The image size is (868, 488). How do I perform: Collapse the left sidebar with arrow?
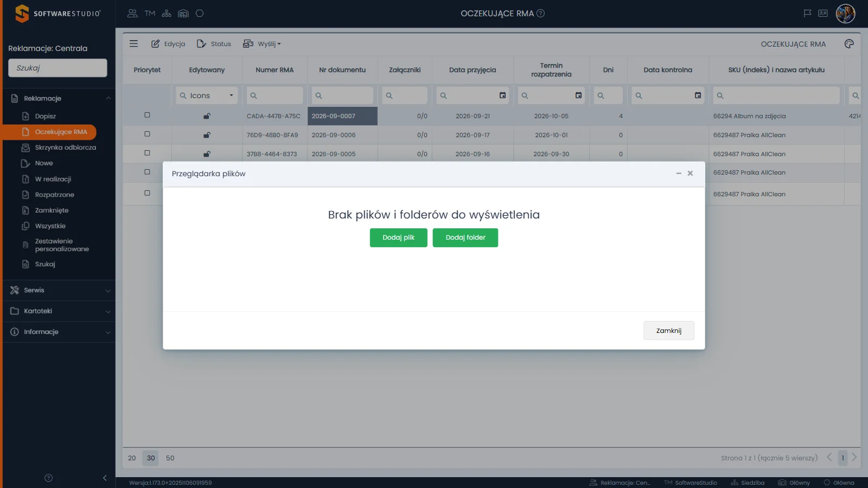pos(105,478)
